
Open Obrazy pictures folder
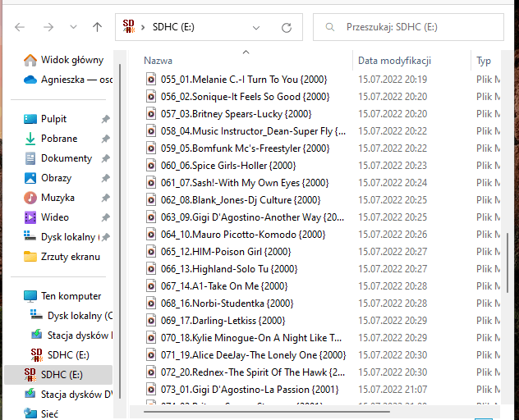click(48, 178)
